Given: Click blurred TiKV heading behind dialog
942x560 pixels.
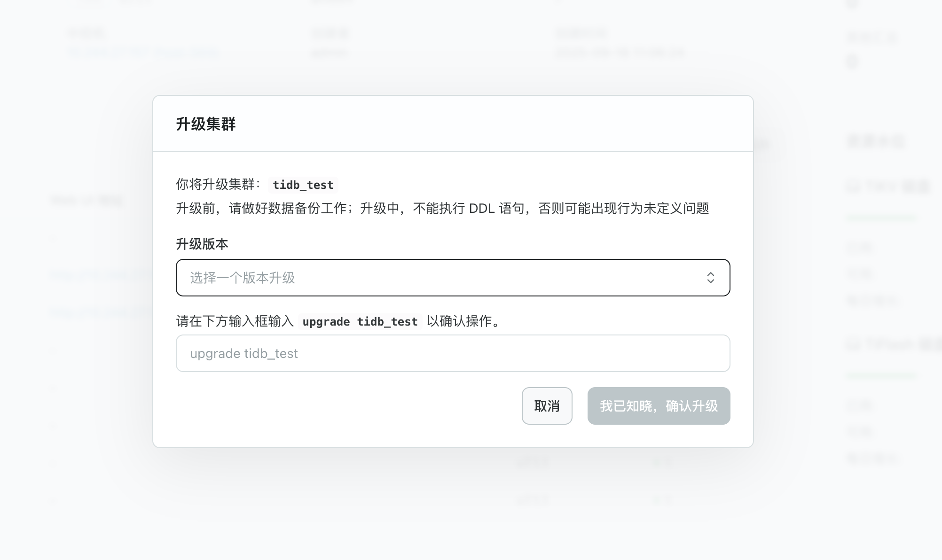Looking at the screenshot, I should point(888,187).
